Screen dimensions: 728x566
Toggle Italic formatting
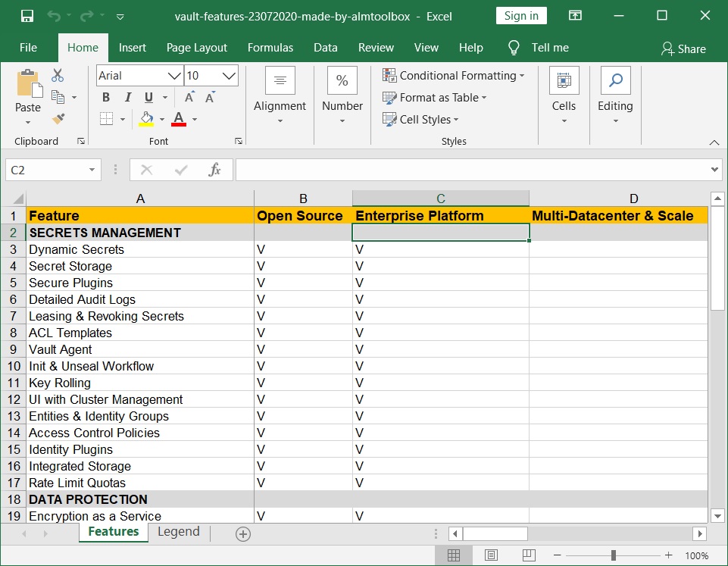127,97
